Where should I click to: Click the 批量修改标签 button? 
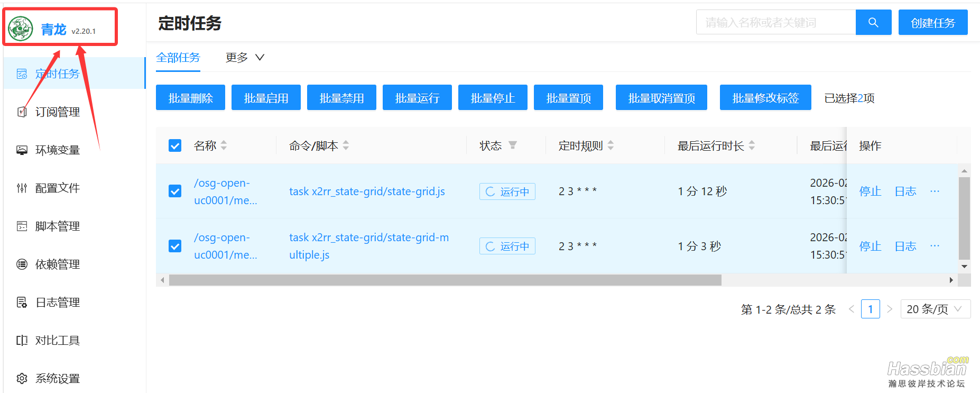point(765,97)
